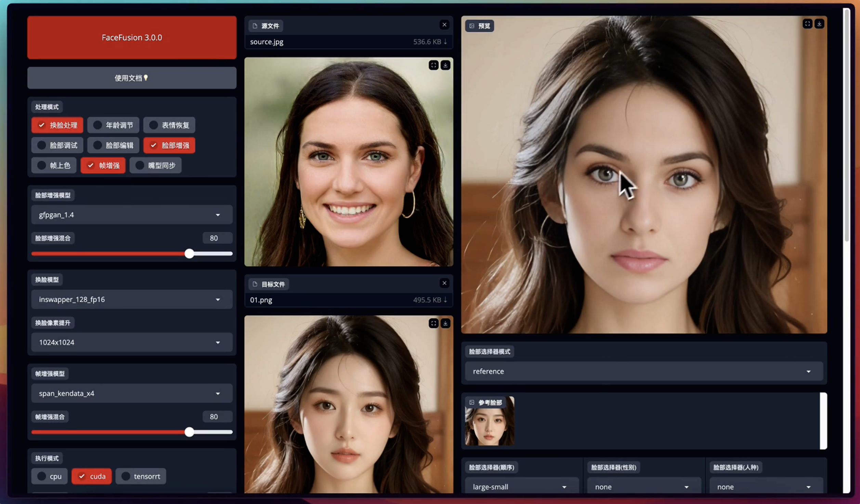
Task: Click fullscreen icon on preview panel
Action: click(x=807, y=24)
